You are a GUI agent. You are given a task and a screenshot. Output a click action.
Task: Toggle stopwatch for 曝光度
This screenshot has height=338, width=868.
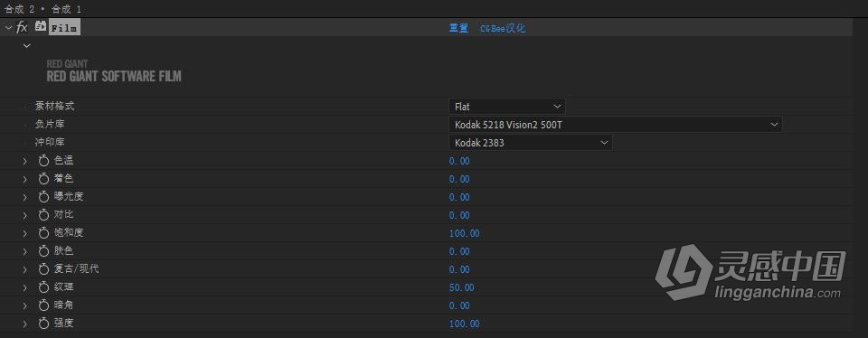click(x=43, y=197)
